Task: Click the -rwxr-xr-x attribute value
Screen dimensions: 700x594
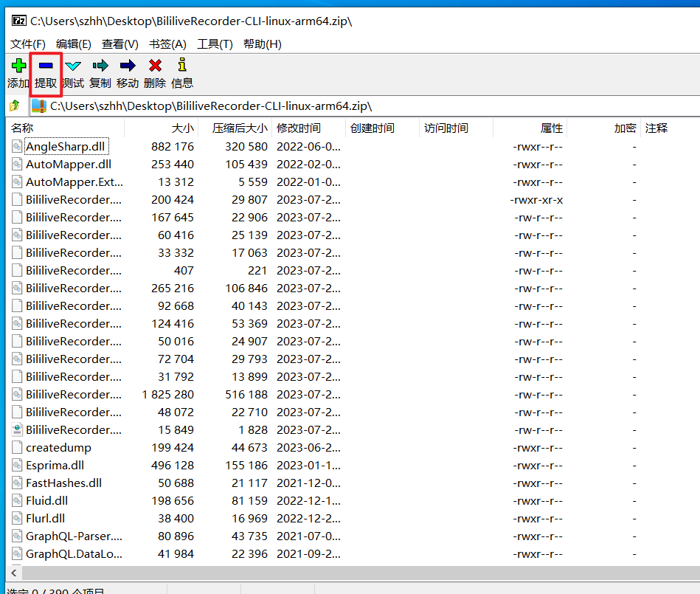Action: click(536, 200)
